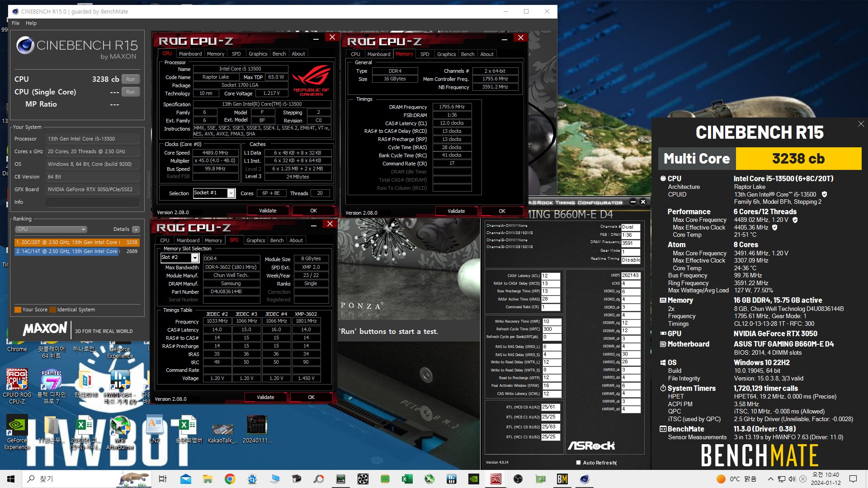Open the File menu in Cinebench

[x=16, y=23]
